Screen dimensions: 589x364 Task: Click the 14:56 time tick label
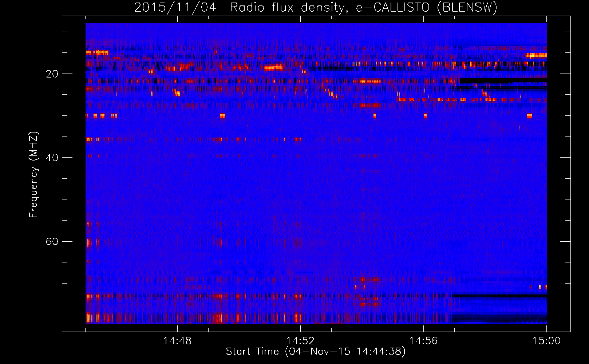pyautogui.click(x=423, y=341)
